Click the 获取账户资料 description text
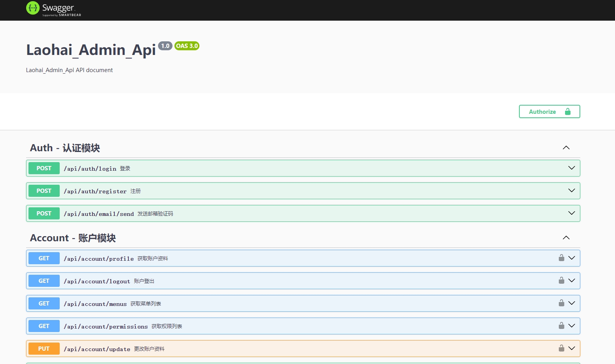This screenshot has height=364, width=615. (x=153, y=258)
